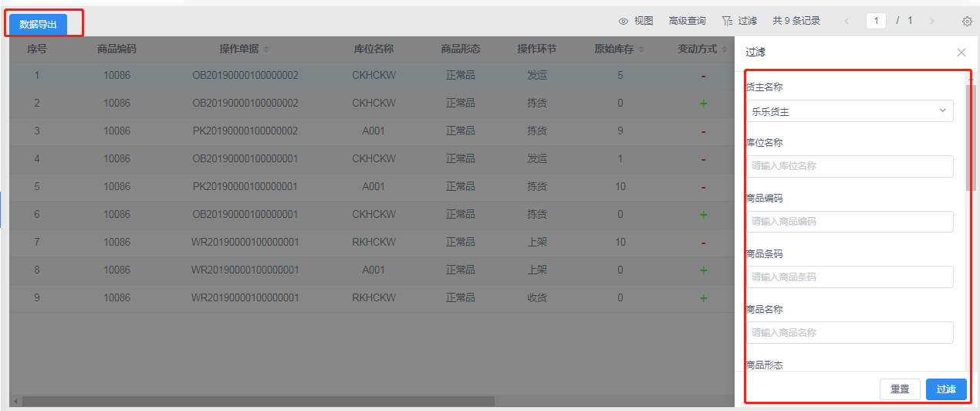Click the page number input box
980x411 pixels.
click(x=876, y=21)
